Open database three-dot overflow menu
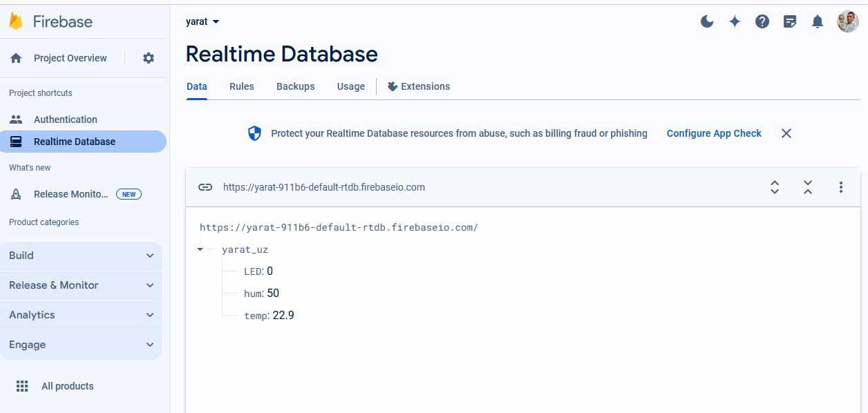This screenshot has width=868, height=413. tap(841, 187)
